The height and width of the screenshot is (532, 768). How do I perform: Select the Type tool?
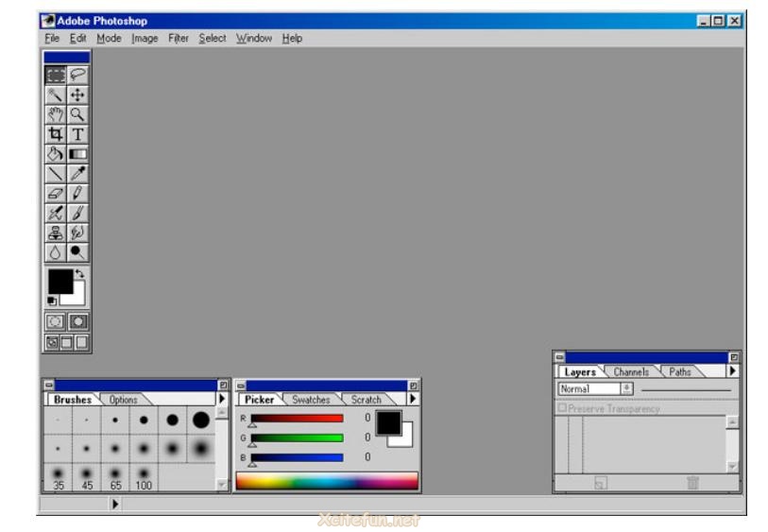[77, 134]
